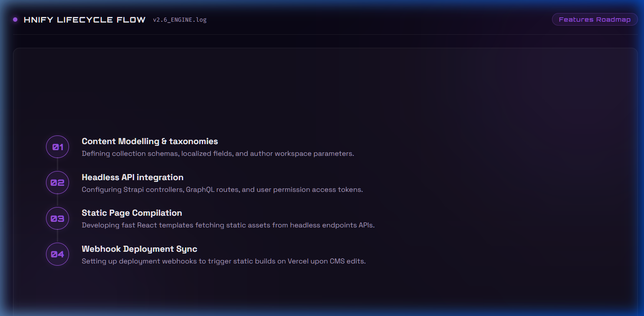Click description about fast React templates
Image resolution: width=644 pixels, height=316 pixels.
[228, 225]
